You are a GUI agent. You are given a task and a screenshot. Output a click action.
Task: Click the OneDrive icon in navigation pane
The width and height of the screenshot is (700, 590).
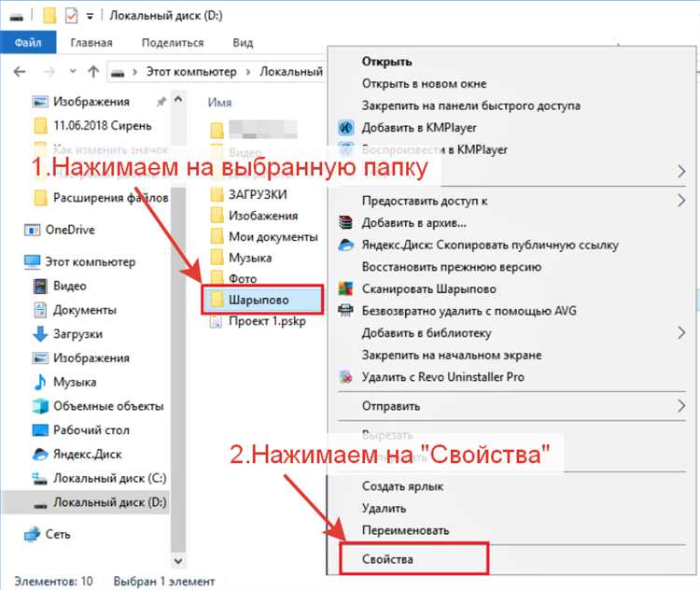[x=32, y=230]
